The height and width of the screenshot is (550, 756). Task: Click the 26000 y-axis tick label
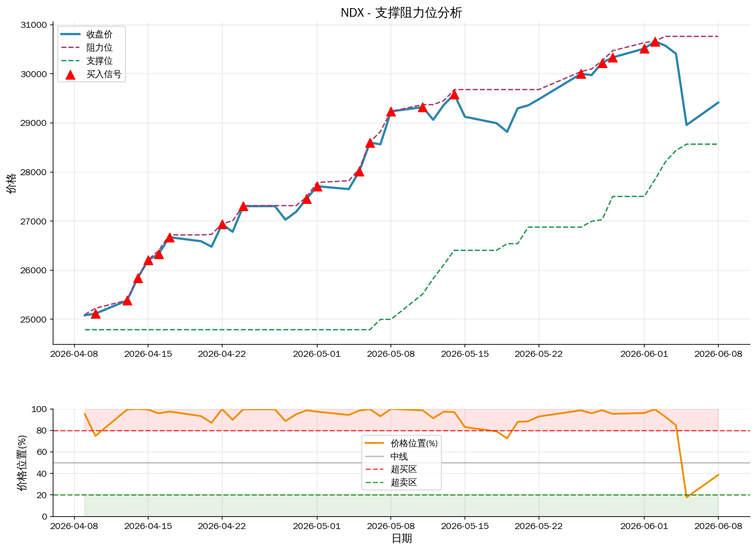pyautogui.click(x=34, y=270)
